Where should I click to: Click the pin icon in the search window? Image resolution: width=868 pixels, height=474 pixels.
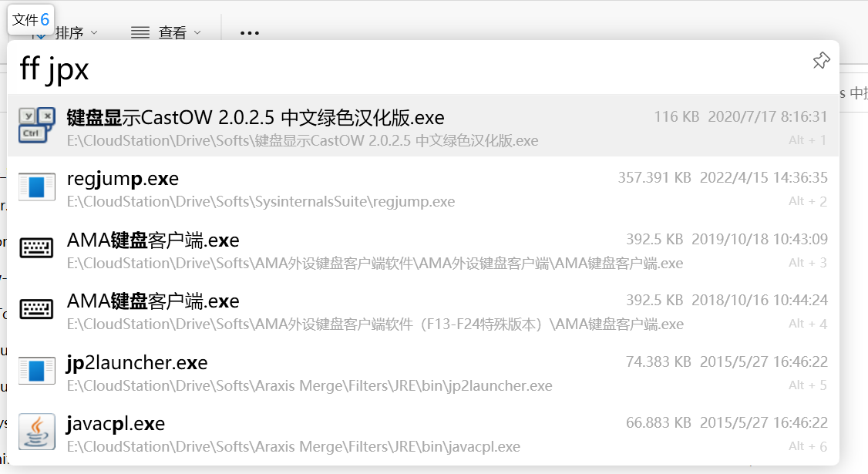pos(821,61)
